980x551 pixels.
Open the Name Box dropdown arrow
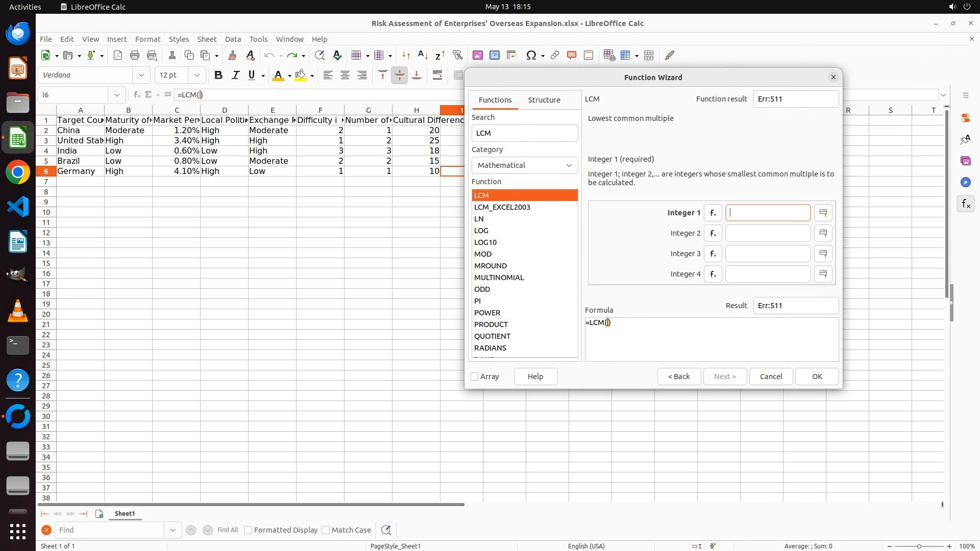[117, 95]
